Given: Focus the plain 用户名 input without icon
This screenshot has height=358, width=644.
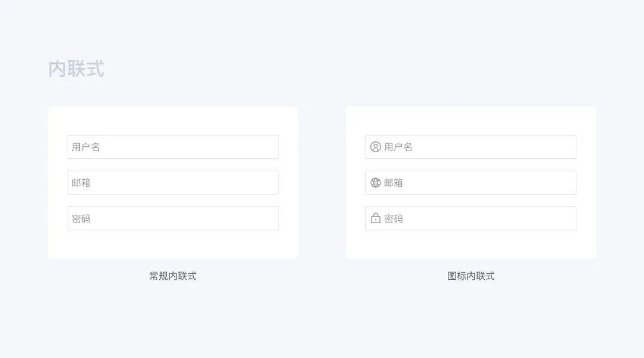Looking at the screenshot, I should pos(173,147).
